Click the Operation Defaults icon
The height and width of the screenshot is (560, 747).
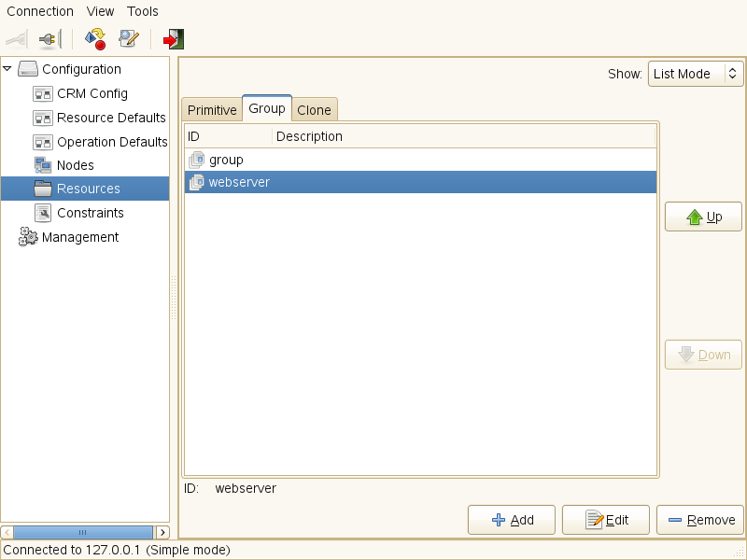[x=42, y=142]
